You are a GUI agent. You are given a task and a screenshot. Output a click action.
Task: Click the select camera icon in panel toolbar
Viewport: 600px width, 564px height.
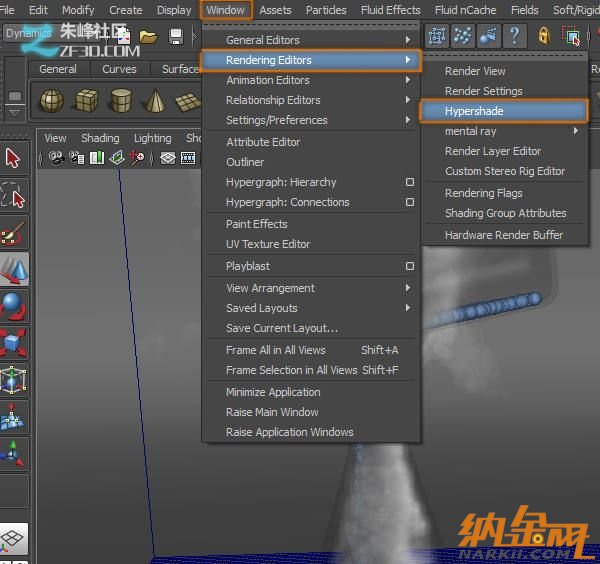click(x=57, y=158)
